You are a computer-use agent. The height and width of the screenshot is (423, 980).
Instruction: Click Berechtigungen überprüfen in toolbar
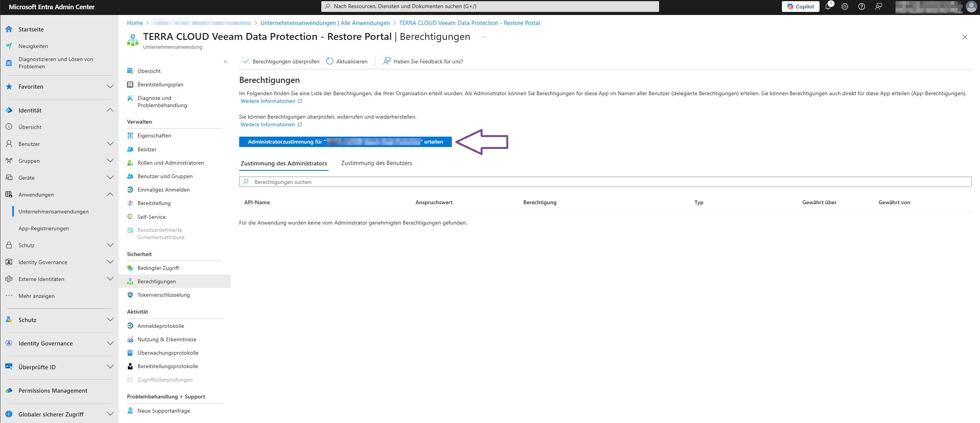point(281,61)
